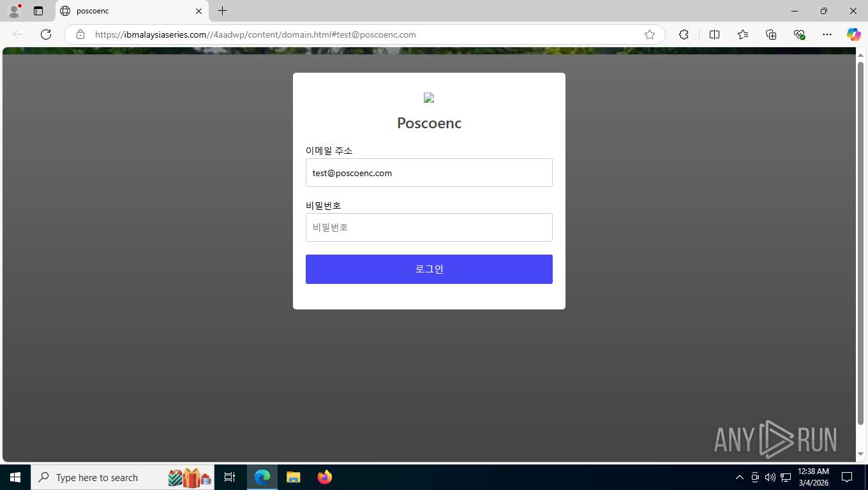
Task: View site information lock icon
Action: pos(80,34)
